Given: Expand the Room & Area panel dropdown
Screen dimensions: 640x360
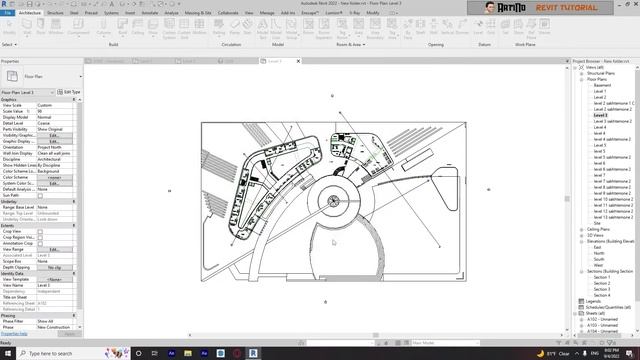Looking at the screenshot, I should pos(351,44).
